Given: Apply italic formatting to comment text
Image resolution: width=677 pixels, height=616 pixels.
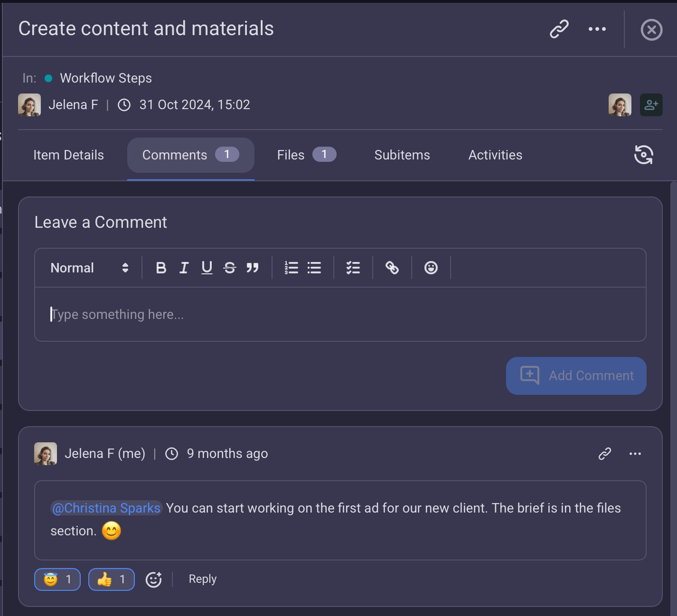Looking at the screenshot, I should (183, 267).
